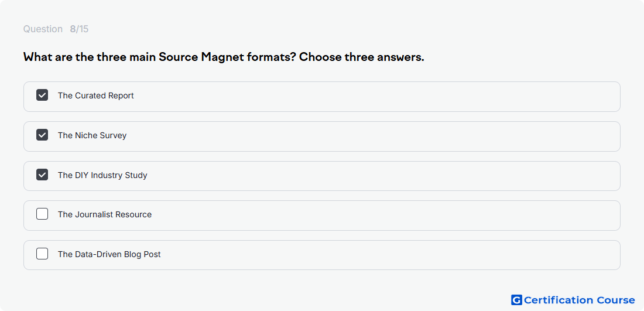Screen dimensions: 644x311
Task: Click the Source Magnet formats question heading
Action: coord(224,57)
